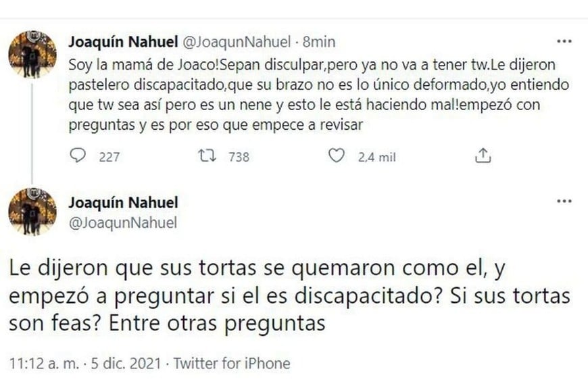The width and height of the screenshot is (588, 392).
Task: Click the reply icon on the first tweet
Action: coord(78,156)
